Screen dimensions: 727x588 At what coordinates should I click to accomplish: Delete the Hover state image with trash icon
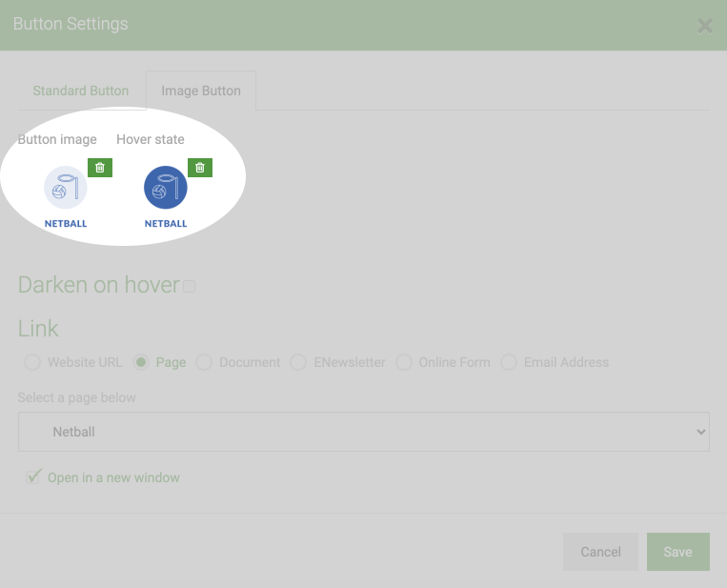tap(200, 168)
